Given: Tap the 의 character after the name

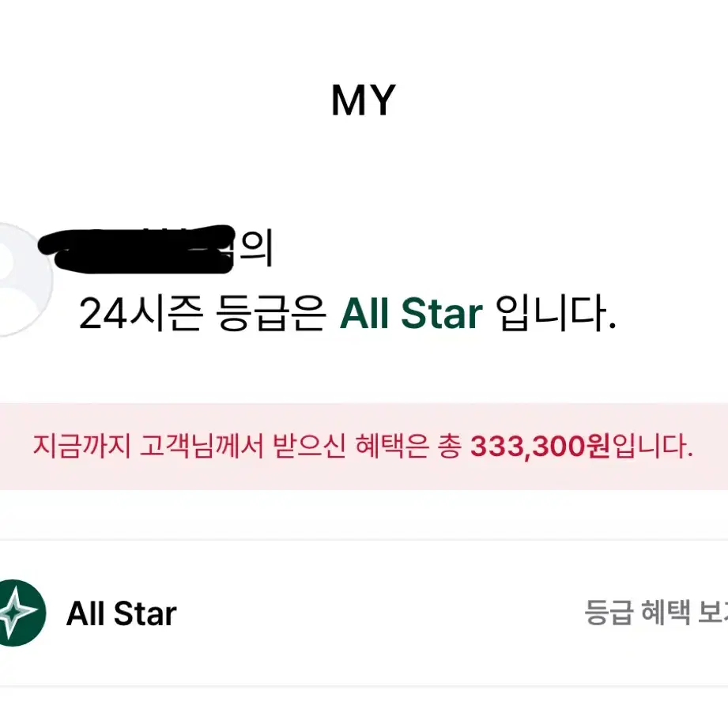Looking at the screenshot, I should coord(256,247).
